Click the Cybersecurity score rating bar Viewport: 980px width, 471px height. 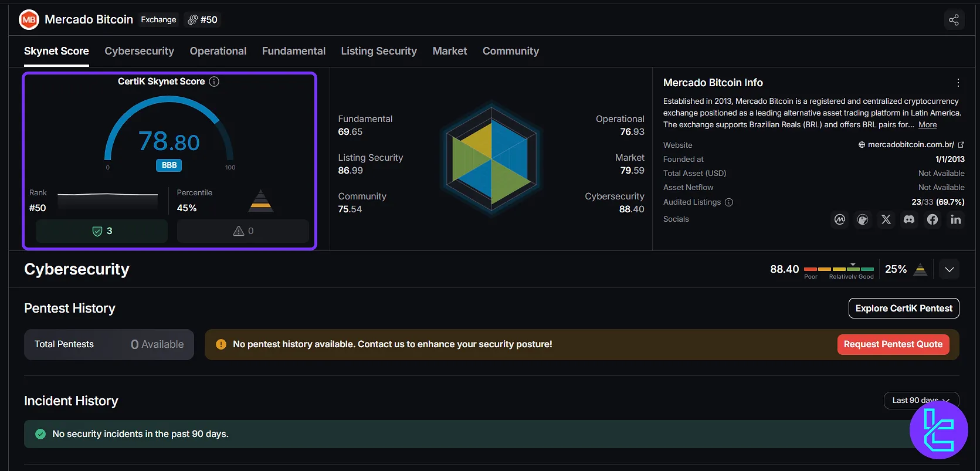tap(839, 269)
